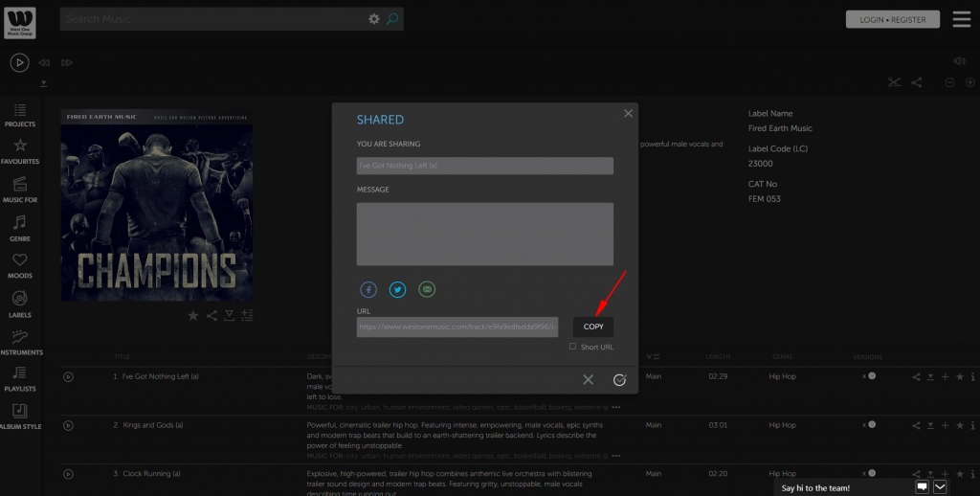
Task: Expand the player with small down arrow
Action: tap(43, 84)
